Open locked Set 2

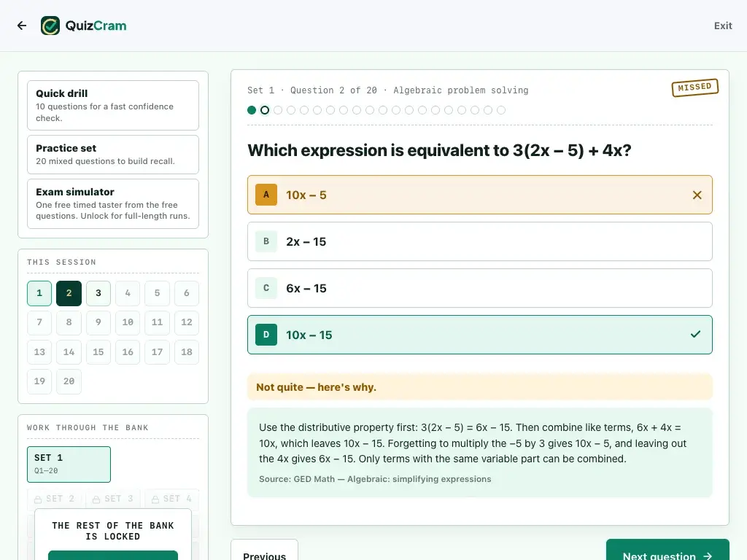56,499
